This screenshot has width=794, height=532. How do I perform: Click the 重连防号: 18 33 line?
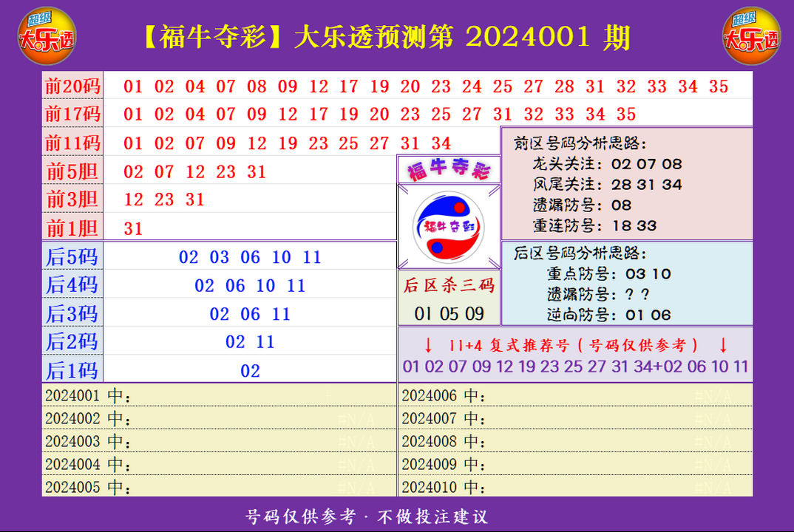[594, 225]
